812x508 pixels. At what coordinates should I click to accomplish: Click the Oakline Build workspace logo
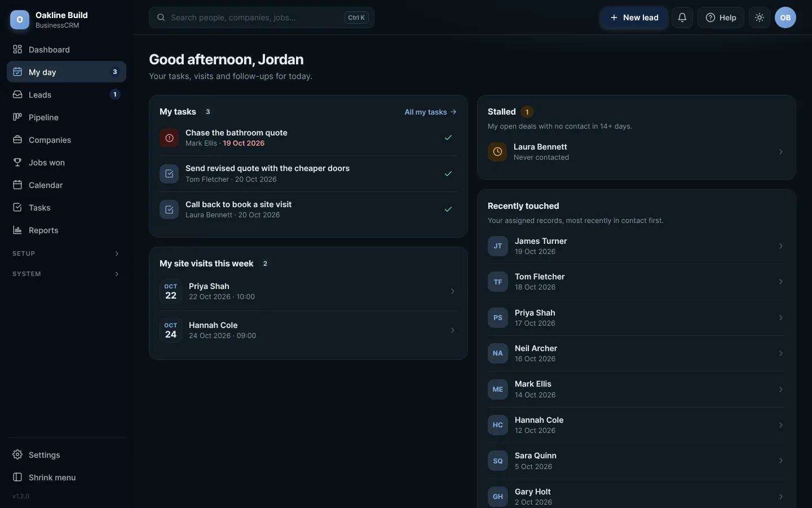point(20,20)
